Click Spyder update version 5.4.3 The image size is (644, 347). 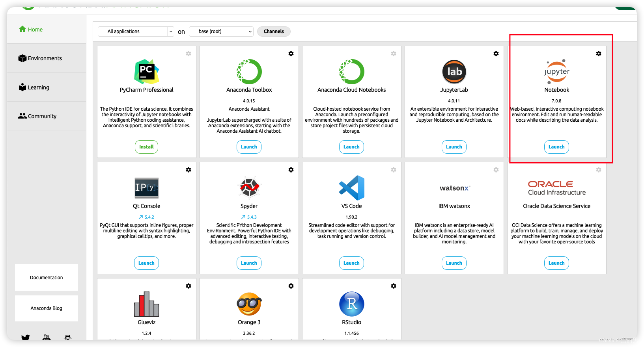(x=249, y=217)
